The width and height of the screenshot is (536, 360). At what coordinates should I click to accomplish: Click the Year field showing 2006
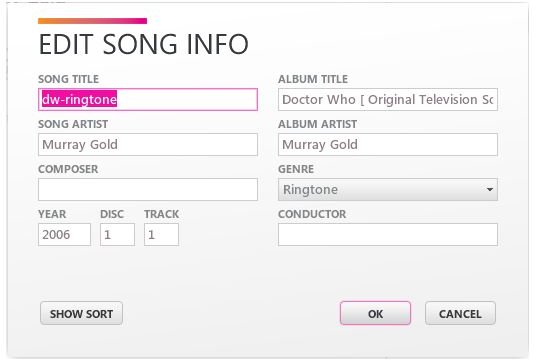pyautogui.click(x=64, y=235)
